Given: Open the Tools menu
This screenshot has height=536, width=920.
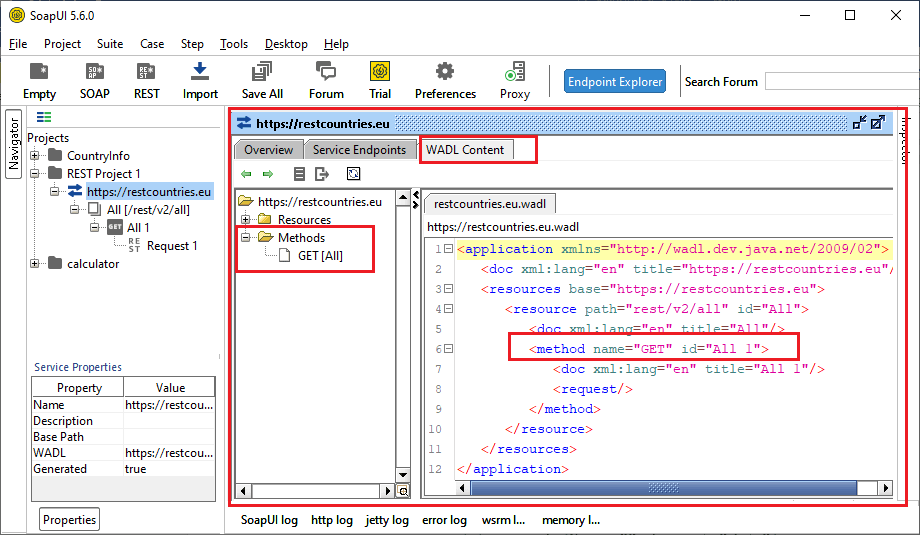Looking at the screenshot, I should coord(234,44).
